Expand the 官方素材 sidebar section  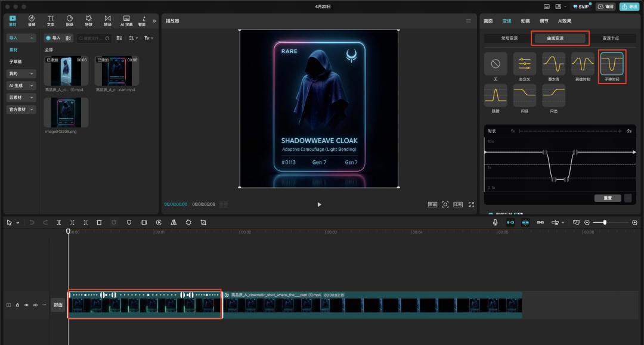(21, 109)
